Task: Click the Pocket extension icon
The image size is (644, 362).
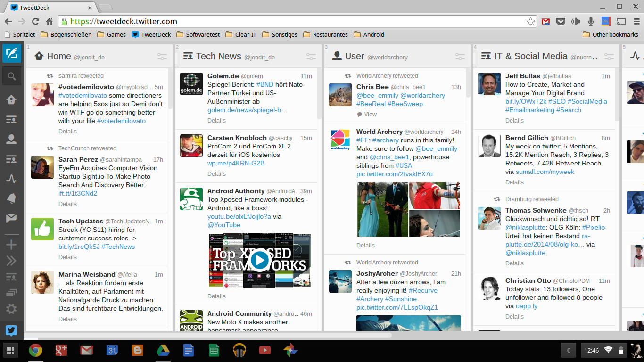Action: point(561,22)
